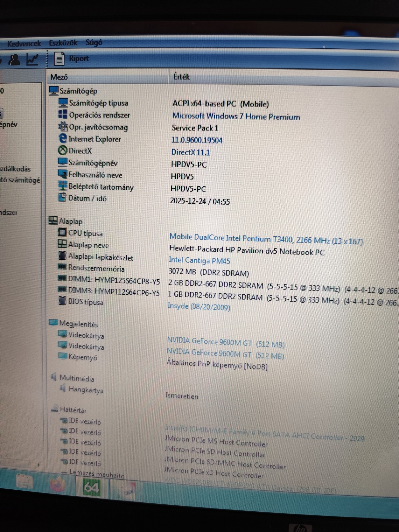This screenshot has height=532, width=399.
Task: Click the Számítógép típusa row icon
Action: point(63,102)
